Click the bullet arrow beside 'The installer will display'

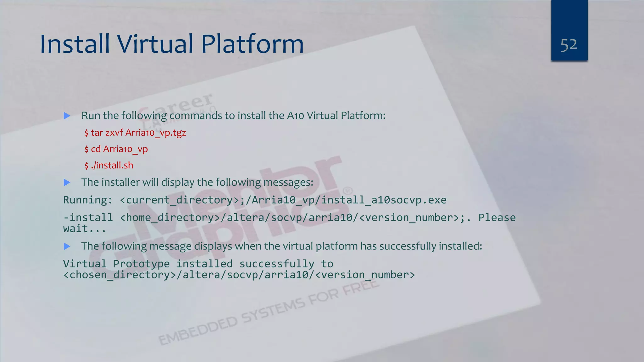pos(67,182)
